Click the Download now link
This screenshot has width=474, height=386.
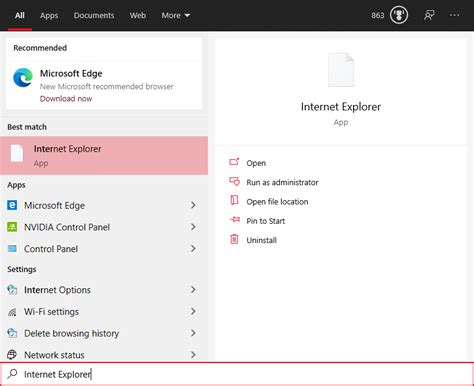pyautogui.click(x=66, y=99)
